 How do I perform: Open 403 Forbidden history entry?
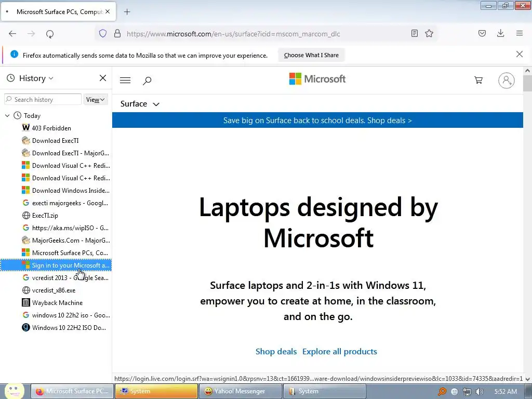tap(56, 128)
